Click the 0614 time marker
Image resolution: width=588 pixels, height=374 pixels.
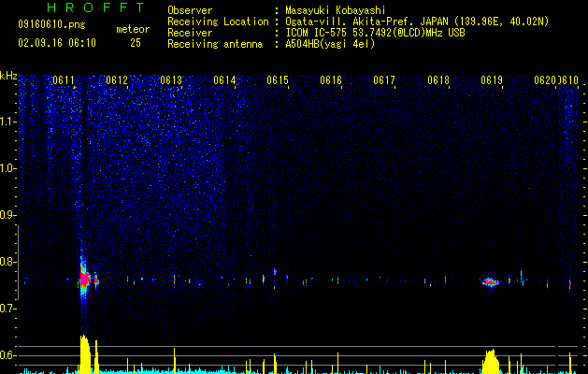click(224, 80)
